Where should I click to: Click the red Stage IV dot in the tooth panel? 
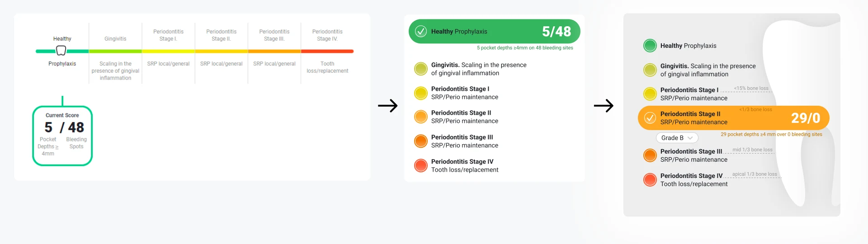650,180
